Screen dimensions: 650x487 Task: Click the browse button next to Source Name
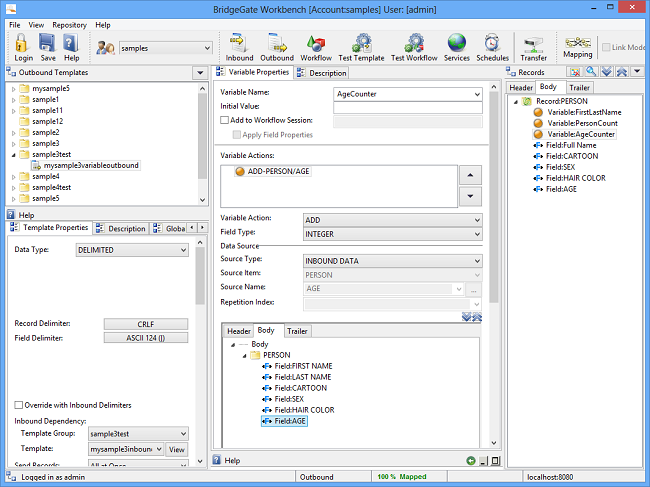pos(473,290)
